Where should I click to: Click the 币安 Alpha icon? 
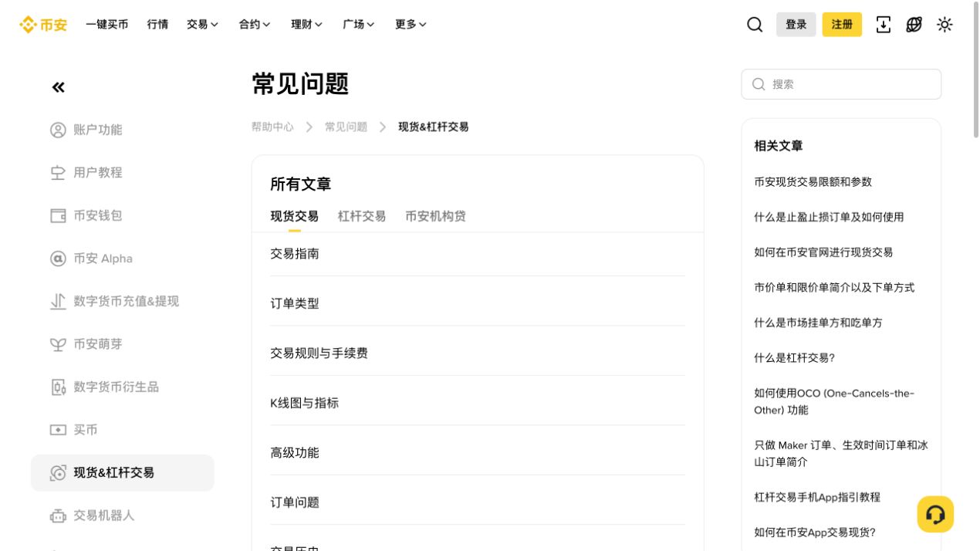(58, 259)
